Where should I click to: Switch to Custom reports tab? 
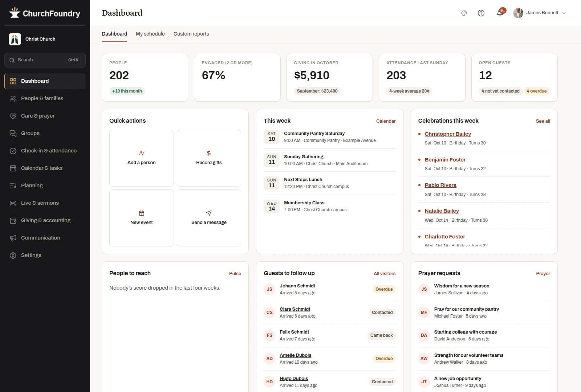(191, 34)
